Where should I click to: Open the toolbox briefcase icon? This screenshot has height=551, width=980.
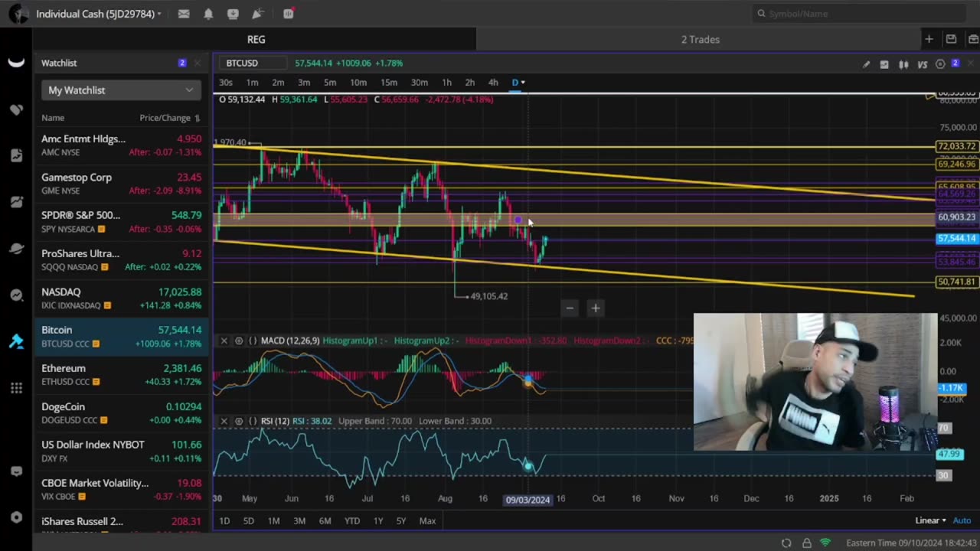pyautogui.click(x=972, y=39)
